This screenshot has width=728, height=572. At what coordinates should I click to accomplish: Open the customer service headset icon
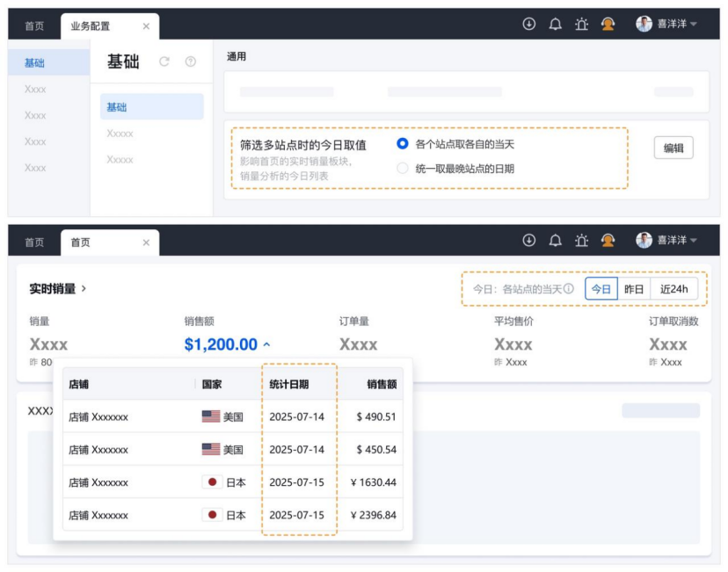[608, 22]
